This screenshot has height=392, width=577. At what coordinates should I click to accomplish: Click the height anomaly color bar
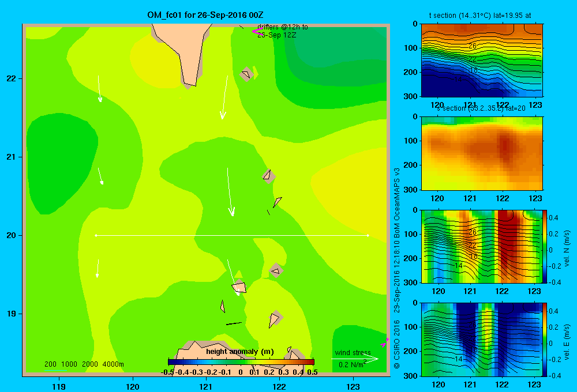point(241,362)
